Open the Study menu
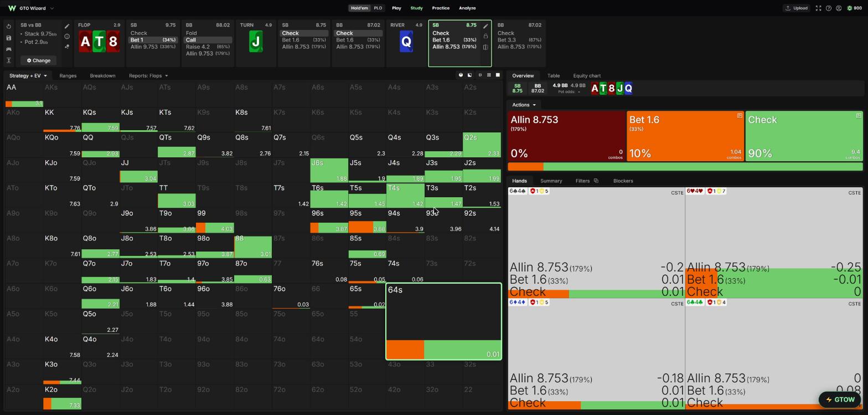This screenshot has height=415, width=868. tap(416, 8)
